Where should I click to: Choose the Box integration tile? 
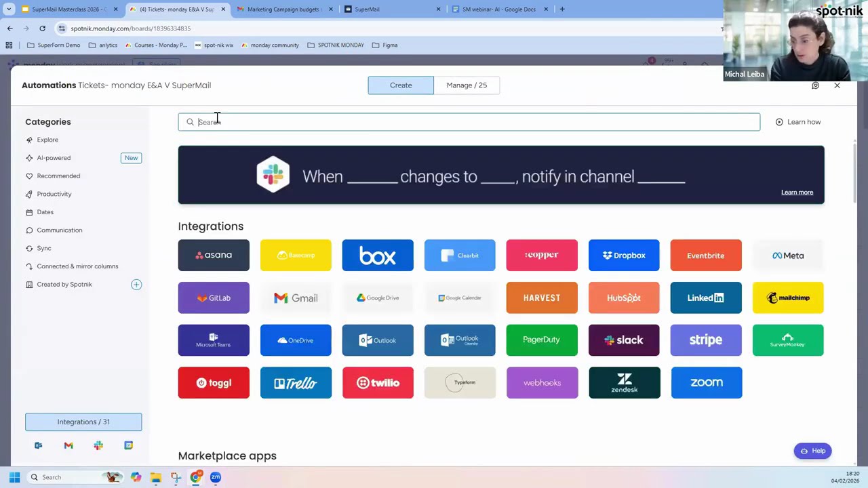(378, 255)
